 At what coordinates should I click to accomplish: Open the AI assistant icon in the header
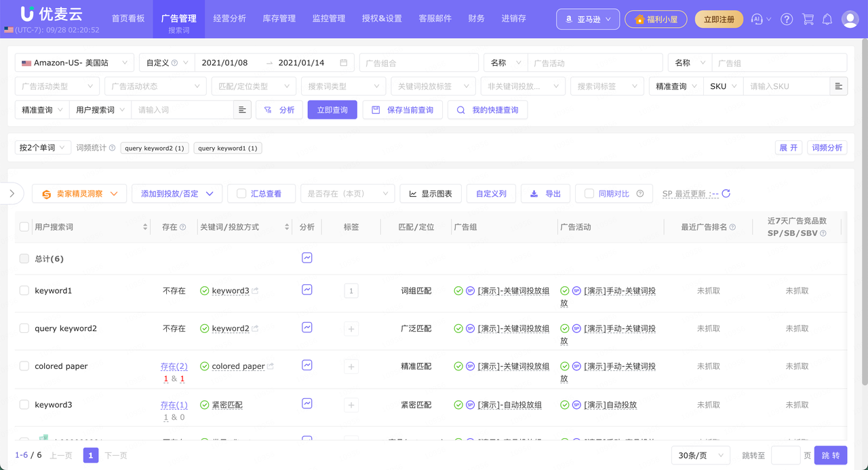coord(757,19)
